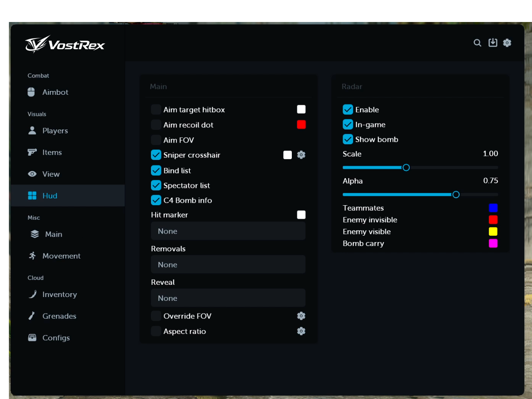This screenshot has width=532, height=399.
Task: Uncheck Show bomb in Radar panel
Action: tap(348, 139)
